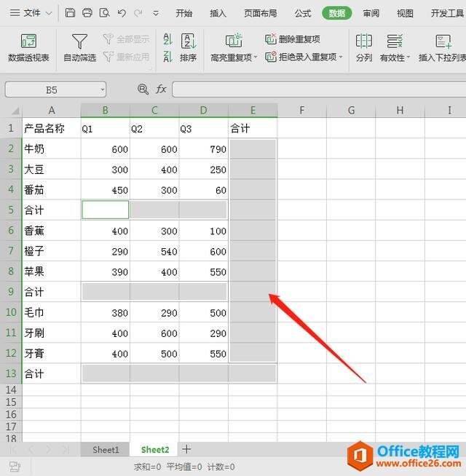
Task: Select column F header
Action: pyautogui.click(x=302, y=110)
